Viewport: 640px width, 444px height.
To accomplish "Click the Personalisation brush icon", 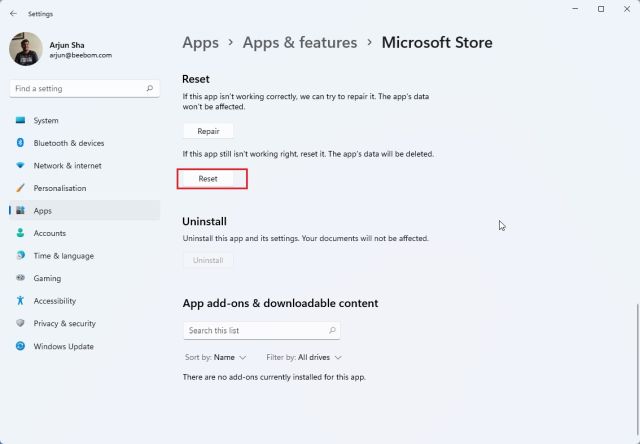I will point(20,188).
